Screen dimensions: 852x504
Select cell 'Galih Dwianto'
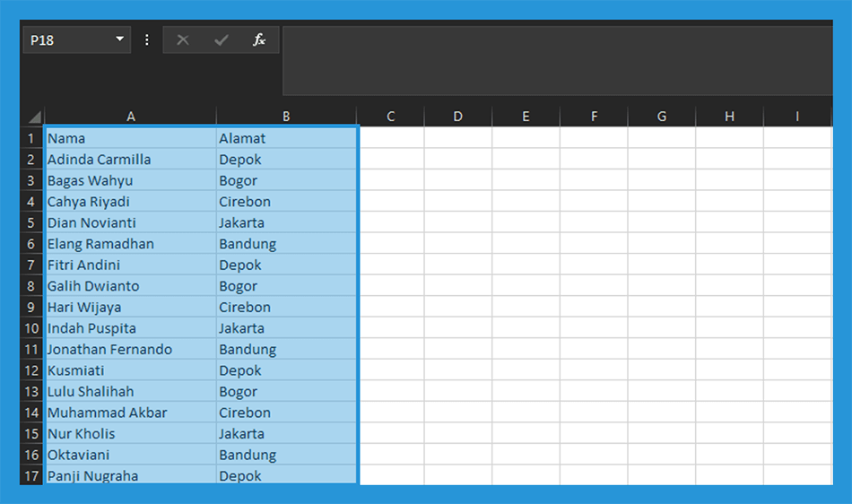tap(130, 286)
